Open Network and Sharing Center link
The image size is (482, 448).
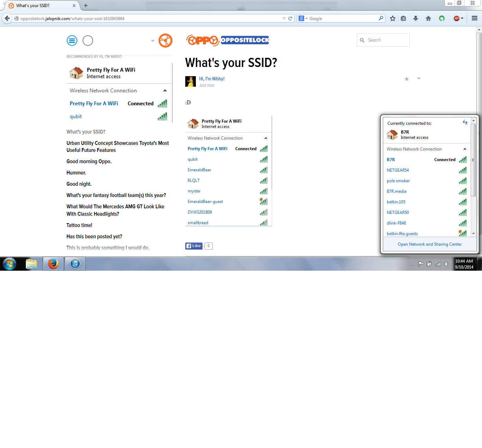[429, 244]
